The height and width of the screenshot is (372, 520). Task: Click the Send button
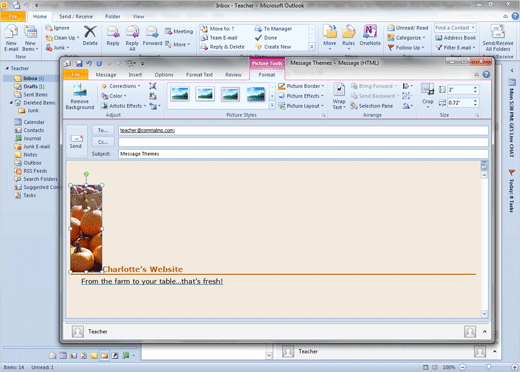click(x=76, y=141)
